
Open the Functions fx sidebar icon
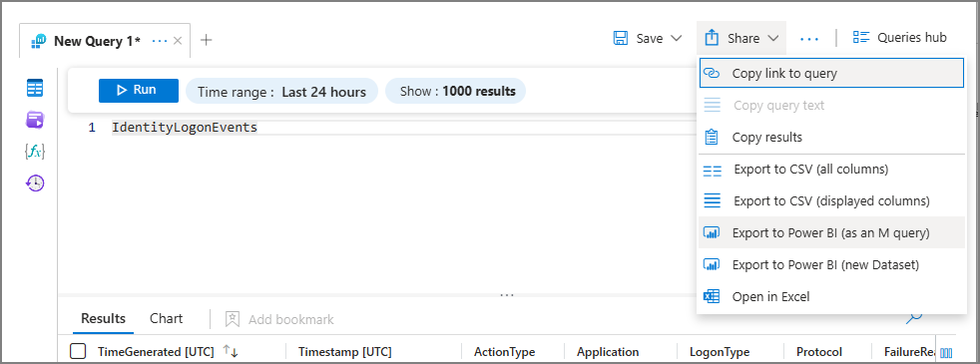[x=35, y=152]
